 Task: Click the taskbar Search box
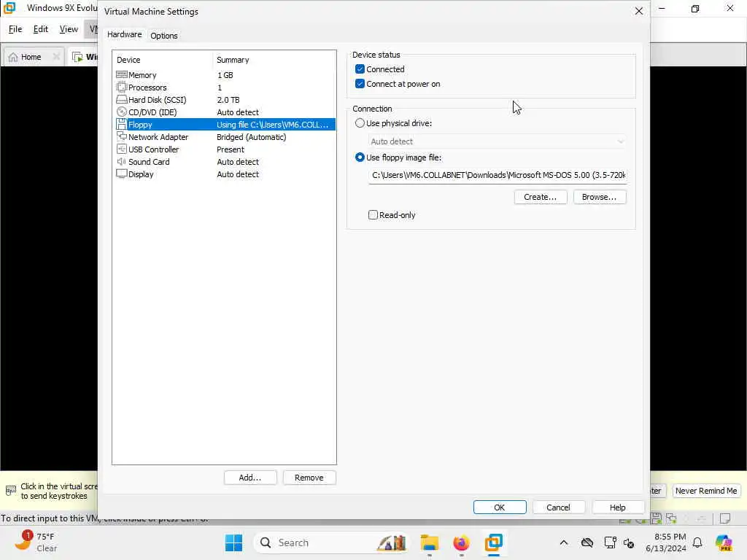pyautogui.click(x=331, y=542)
